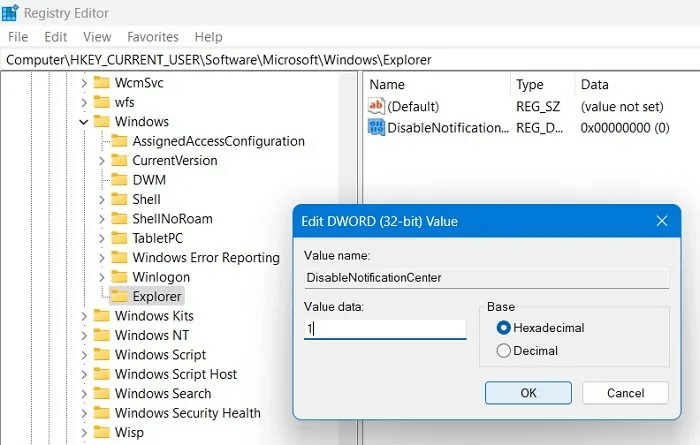Collapse the Windows tree node
This screenshot has width=700, height=445.
point(84,122)
